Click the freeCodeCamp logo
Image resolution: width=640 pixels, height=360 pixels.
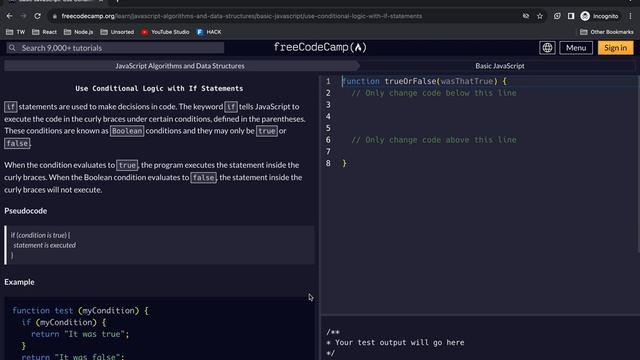point(320,47)
